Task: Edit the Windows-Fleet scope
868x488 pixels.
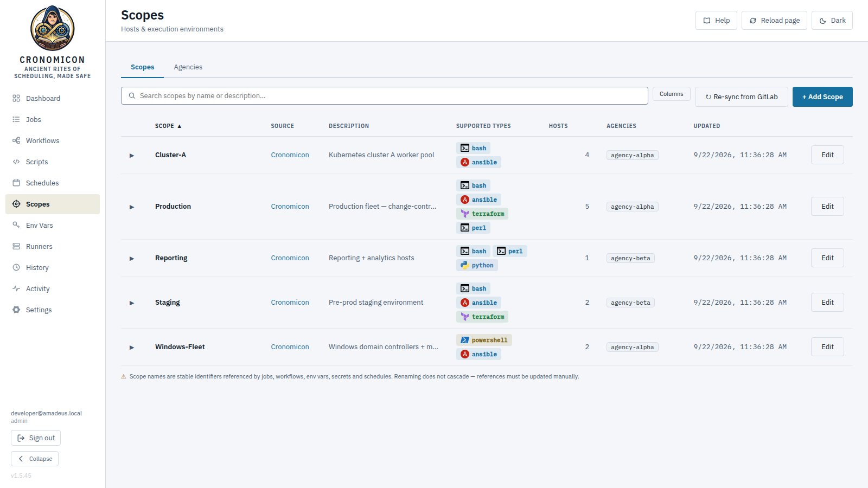Action: coord(827,347)
